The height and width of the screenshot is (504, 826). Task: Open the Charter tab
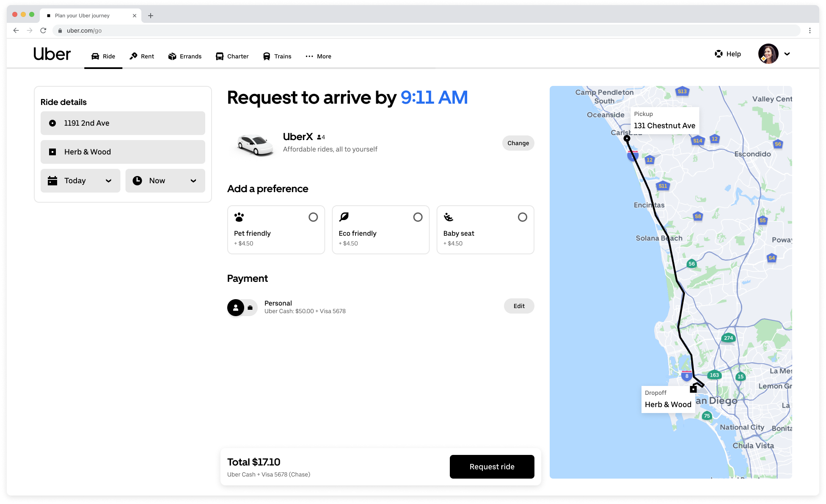click(x=232, y=56)
